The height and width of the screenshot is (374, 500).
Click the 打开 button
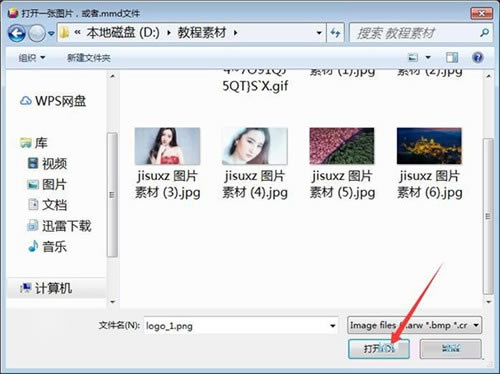pos(379,349)
